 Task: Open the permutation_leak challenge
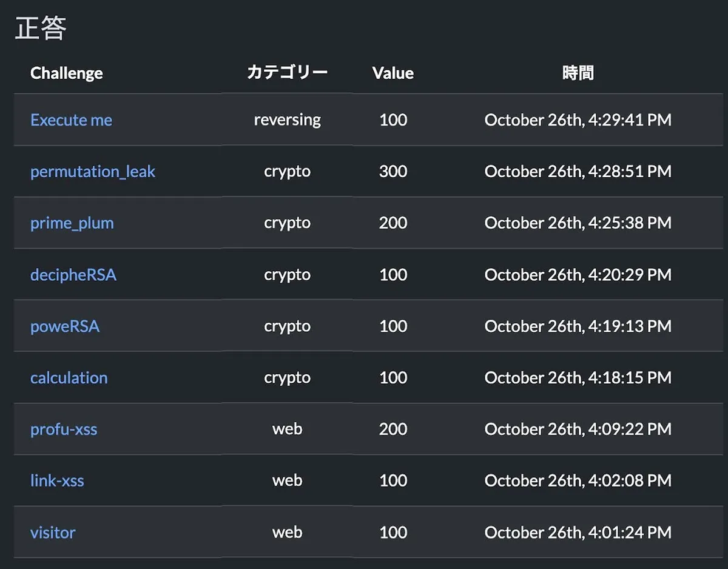(93, 172)
